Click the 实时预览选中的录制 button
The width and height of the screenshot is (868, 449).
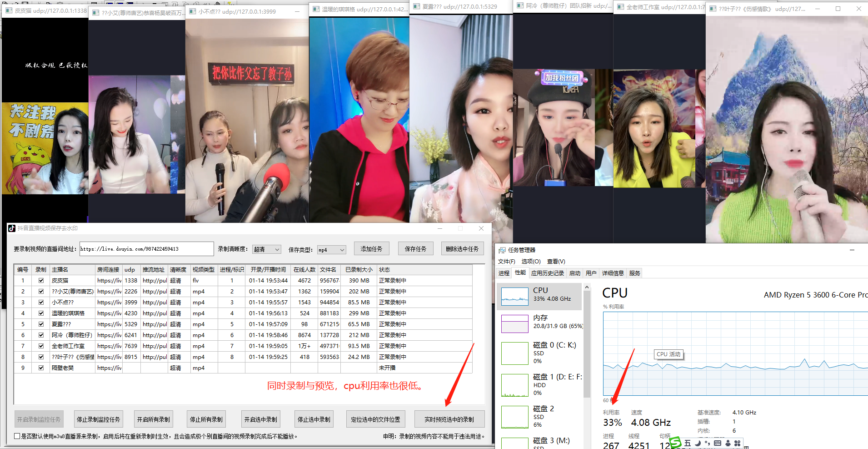click(449, 419)
